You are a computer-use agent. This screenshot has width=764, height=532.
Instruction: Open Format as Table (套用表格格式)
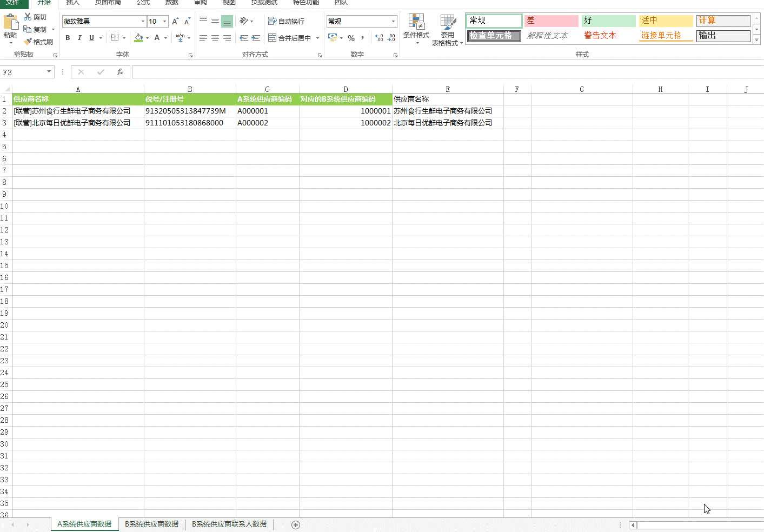[447, 30]
